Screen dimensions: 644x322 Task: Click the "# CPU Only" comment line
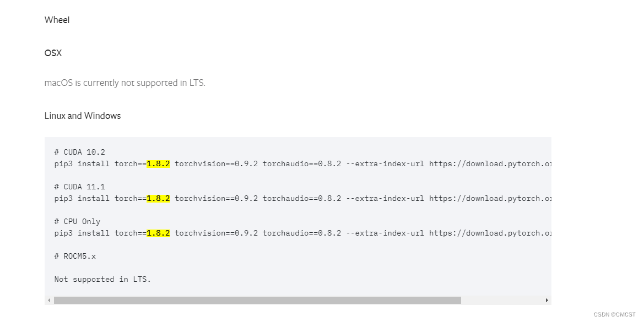(x=77, y=221)
